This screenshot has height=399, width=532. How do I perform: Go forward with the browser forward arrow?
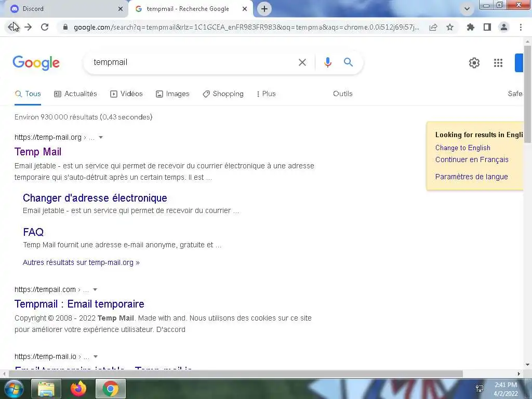coord(28,27)
